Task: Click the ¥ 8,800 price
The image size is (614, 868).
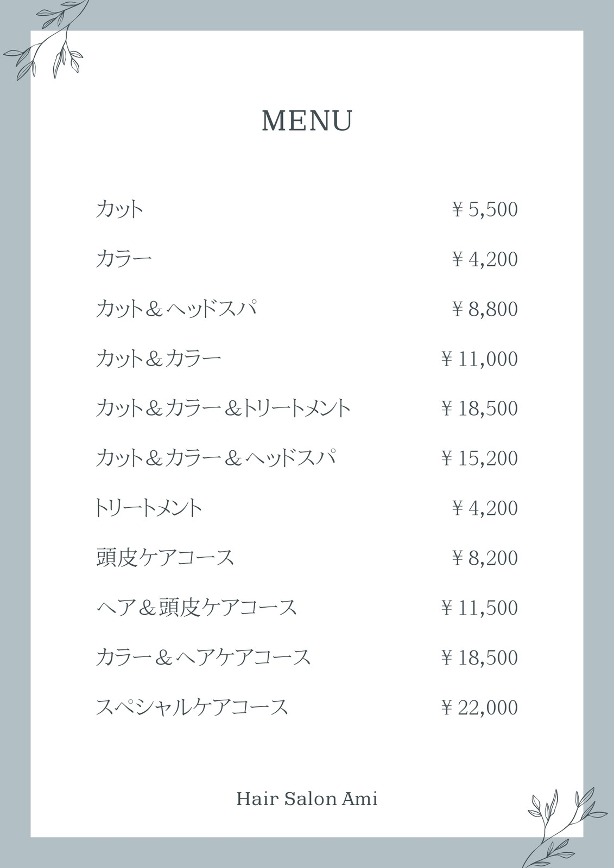Action: point(485,309)
